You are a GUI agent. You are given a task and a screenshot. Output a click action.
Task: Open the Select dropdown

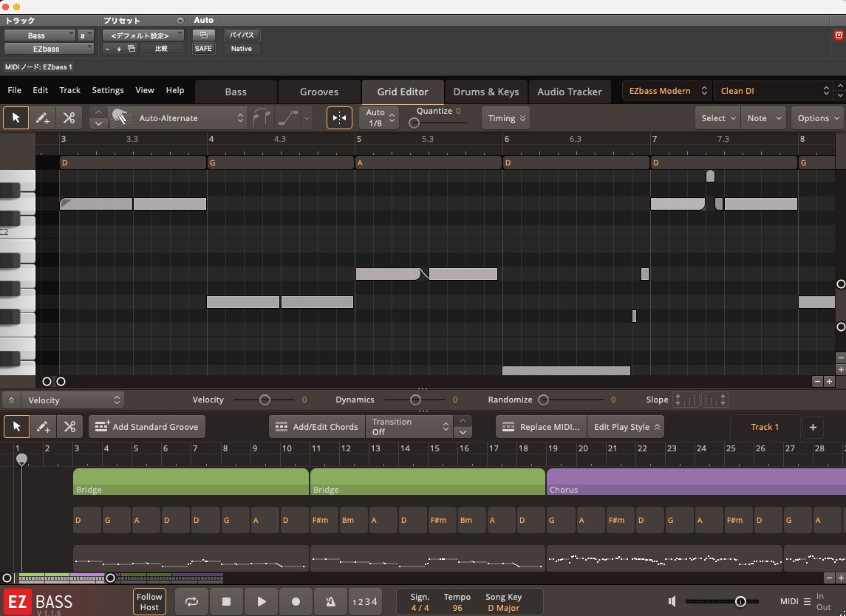[718, 118]
